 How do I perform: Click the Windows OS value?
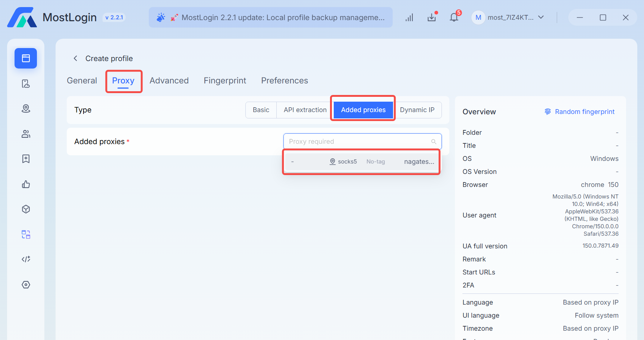(604, 159)
